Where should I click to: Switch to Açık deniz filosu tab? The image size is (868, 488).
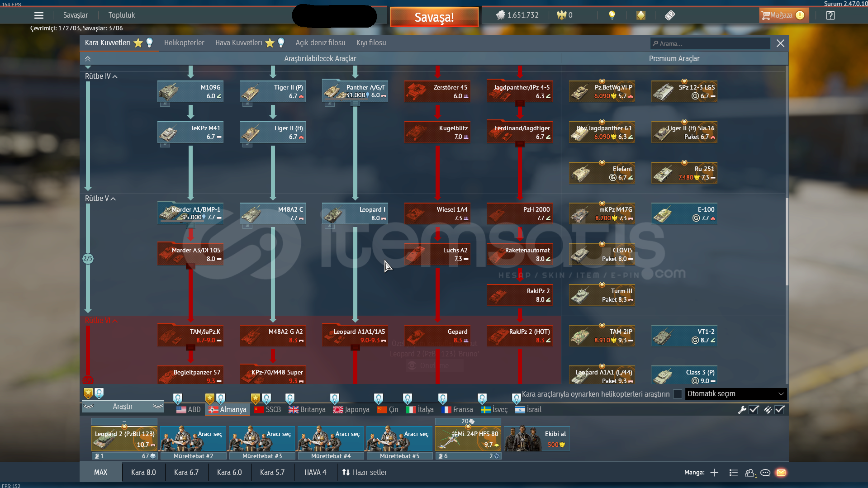(320, 43)
